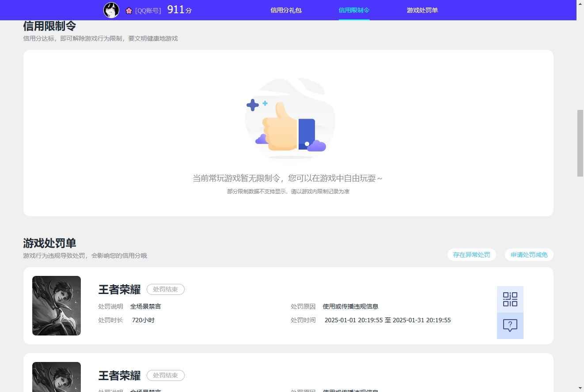Click the 处罚时间 date range text
Image resolution: width=584 pixels, height=392 pixels.
coord(387,320)
